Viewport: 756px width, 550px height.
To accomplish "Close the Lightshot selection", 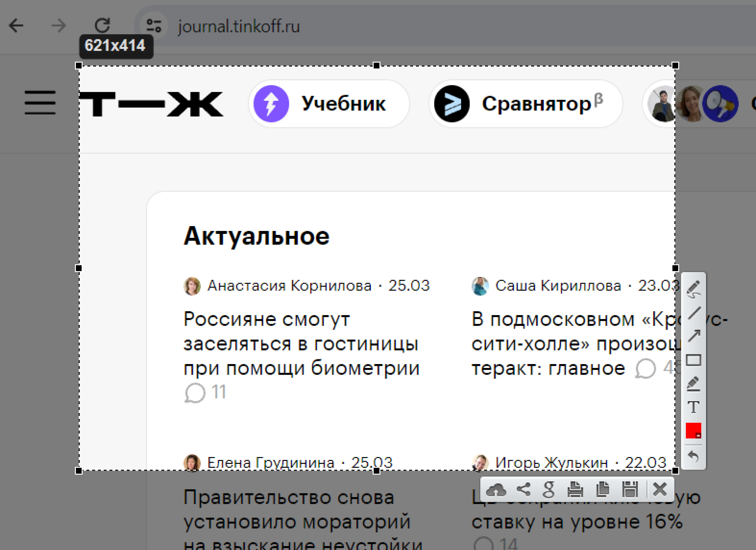I will 660,489.
